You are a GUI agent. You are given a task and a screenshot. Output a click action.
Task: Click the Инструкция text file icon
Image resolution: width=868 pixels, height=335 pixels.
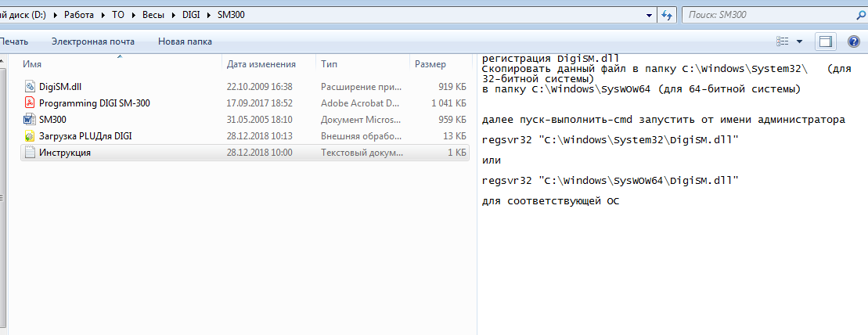click(30, 153)
